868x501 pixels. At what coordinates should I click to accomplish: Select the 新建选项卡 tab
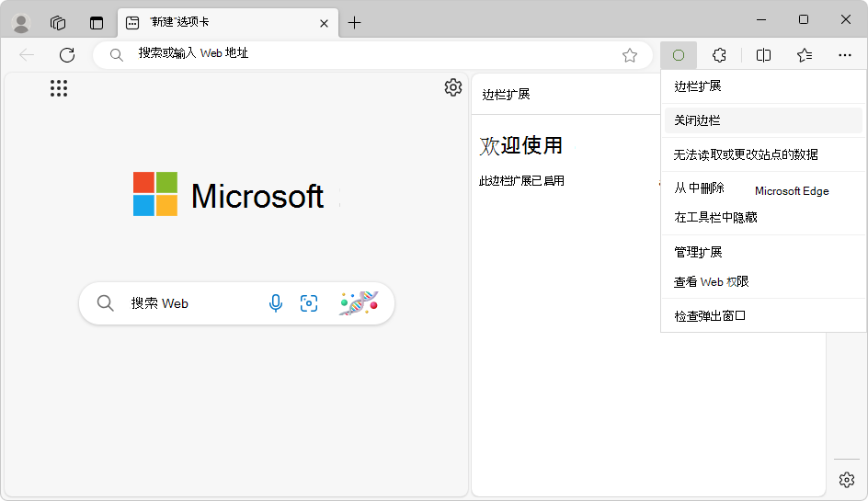pos(227,23)
